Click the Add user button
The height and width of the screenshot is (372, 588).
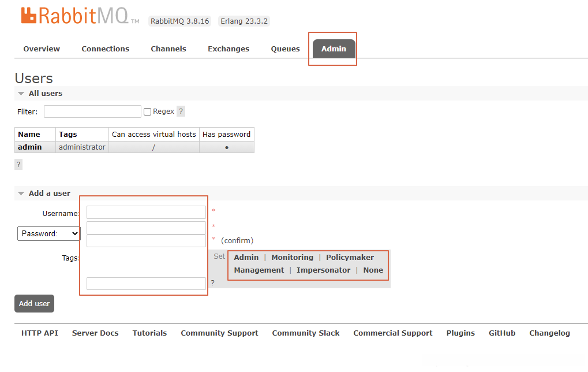pos(34,304)
